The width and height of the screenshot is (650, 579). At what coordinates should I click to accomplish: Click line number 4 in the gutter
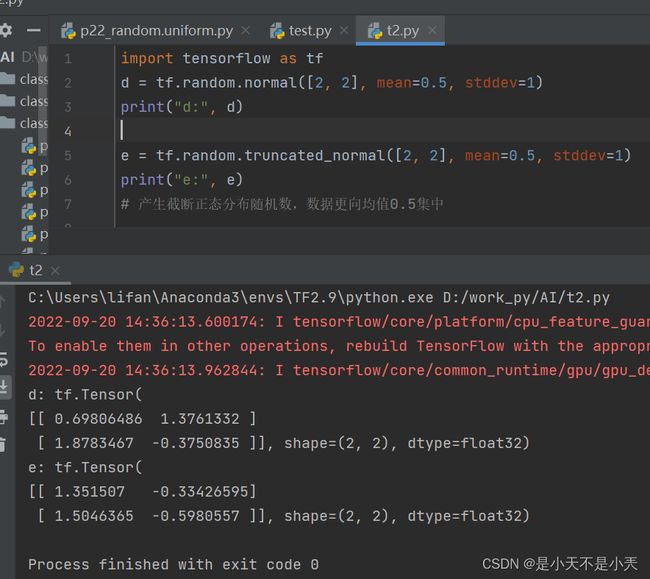click(68, 131)
